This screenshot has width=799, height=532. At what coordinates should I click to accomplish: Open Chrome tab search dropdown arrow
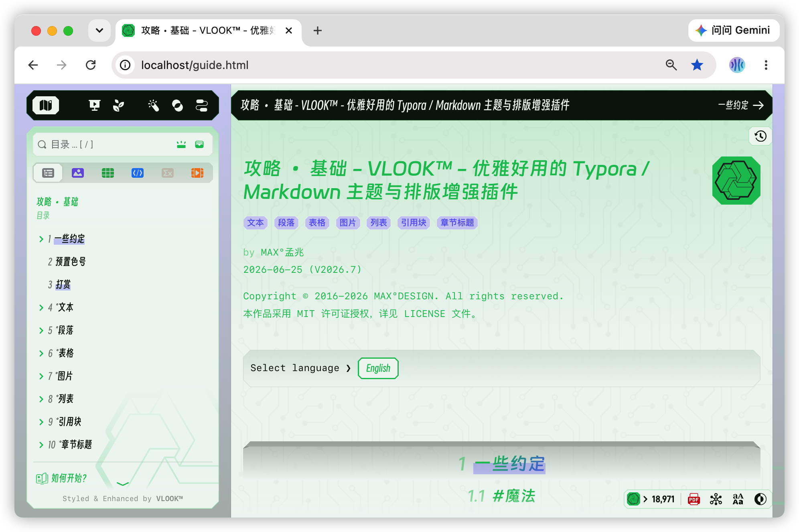pyautogui.click(x=99, y=30)
